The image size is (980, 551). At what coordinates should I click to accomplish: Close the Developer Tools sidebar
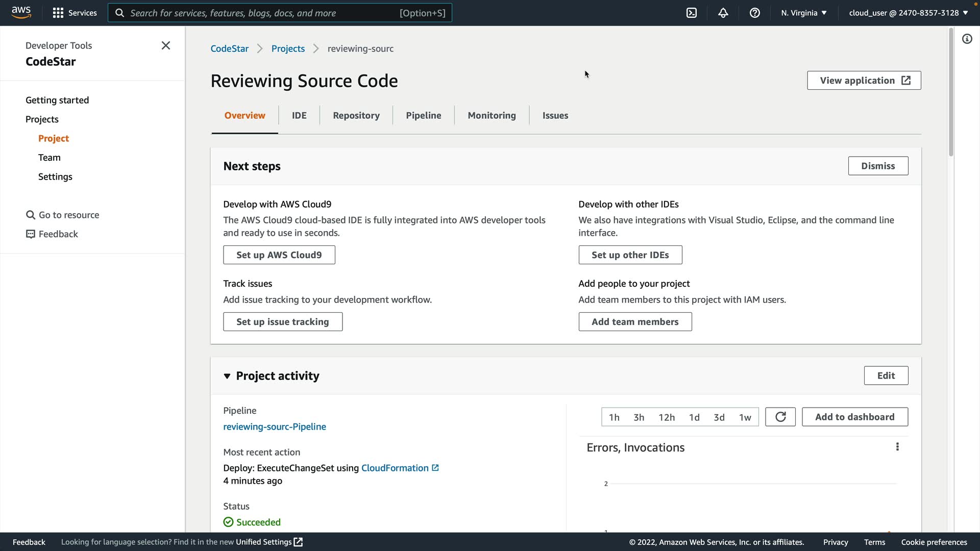(166, 45)
